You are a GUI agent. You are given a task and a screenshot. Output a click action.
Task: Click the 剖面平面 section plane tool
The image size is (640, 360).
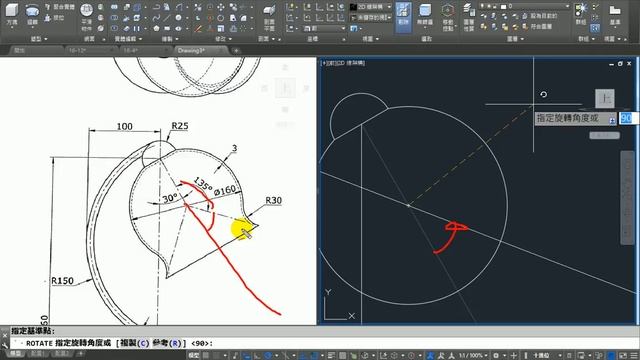click(x=269, y=17)
